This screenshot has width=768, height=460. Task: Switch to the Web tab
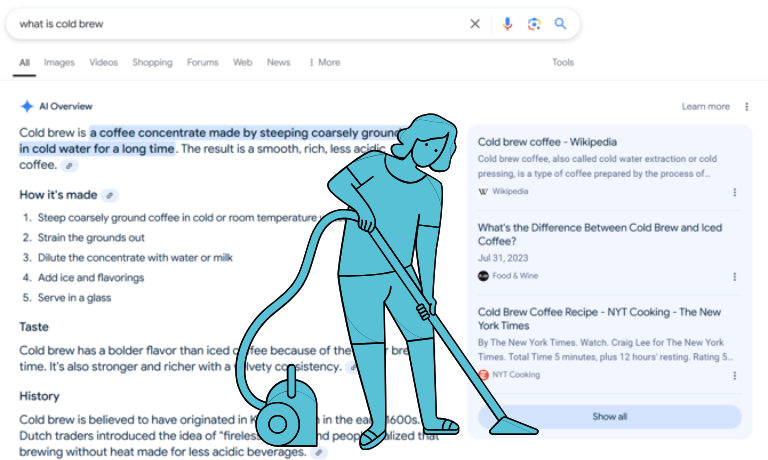[x=242, y=62]
